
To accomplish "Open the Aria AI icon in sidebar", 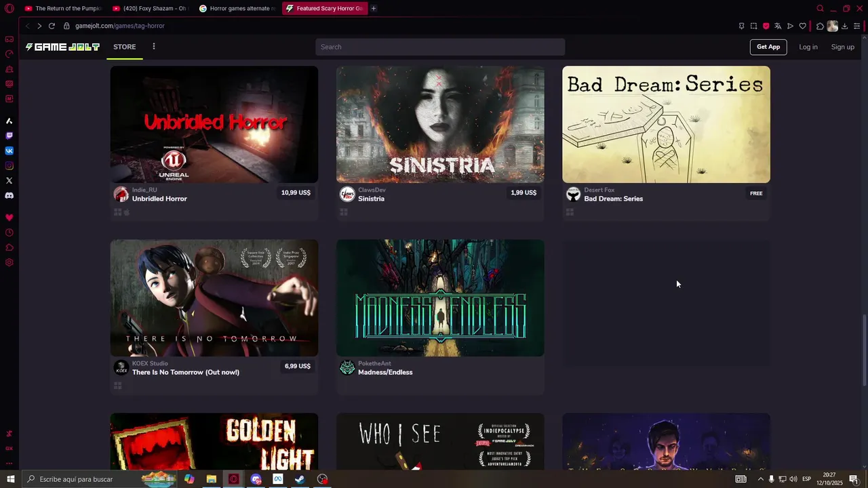I will [9, 121].
